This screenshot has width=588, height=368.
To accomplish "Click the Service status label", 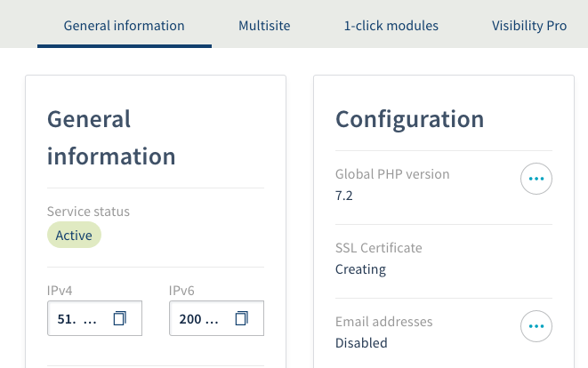I will 88,212.
